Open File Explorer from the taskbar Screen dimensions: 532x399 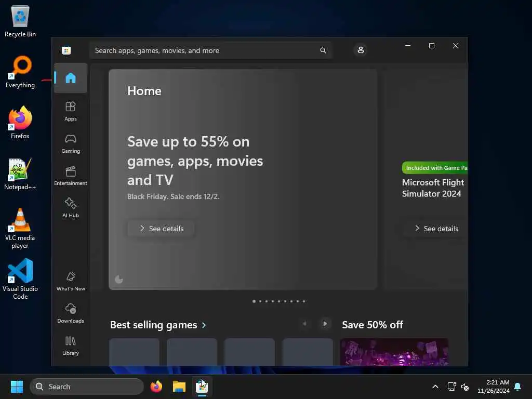pos(179,387)
